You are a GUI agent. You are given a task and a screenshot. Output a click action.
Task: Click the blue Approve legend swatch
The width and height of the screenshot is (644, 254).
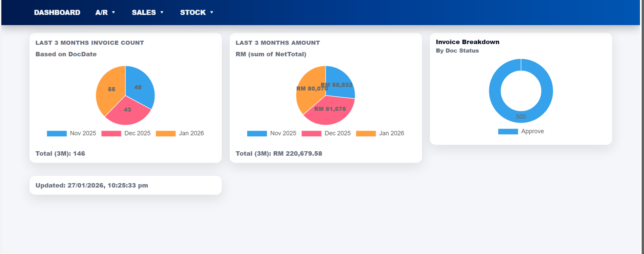tap(508, 132)
